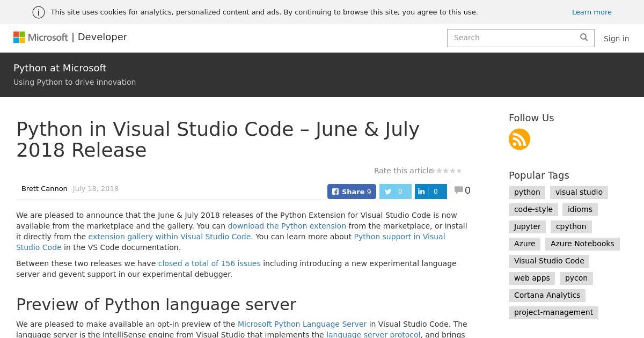This screenshot has height=338, width=644.
Task: Select the Cortana Analytics tag
Action: pyautogui.click(x=547, y=296)
